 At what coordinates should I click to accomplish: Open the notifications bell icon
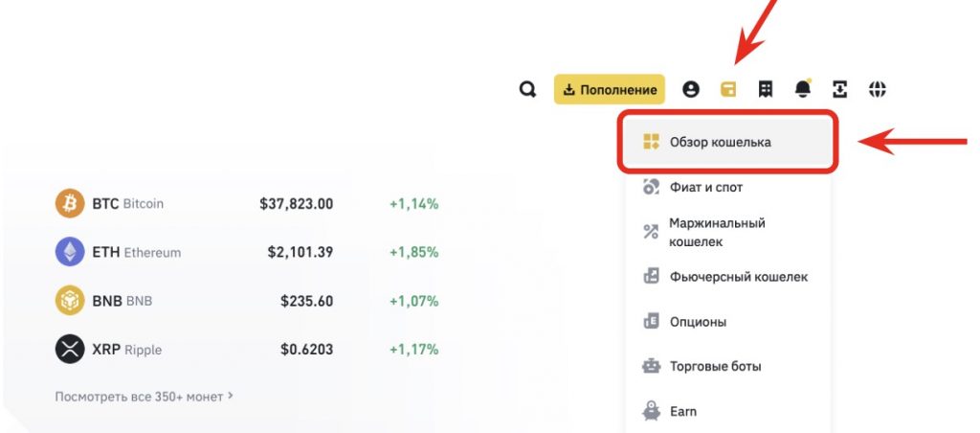pos(803,90)
